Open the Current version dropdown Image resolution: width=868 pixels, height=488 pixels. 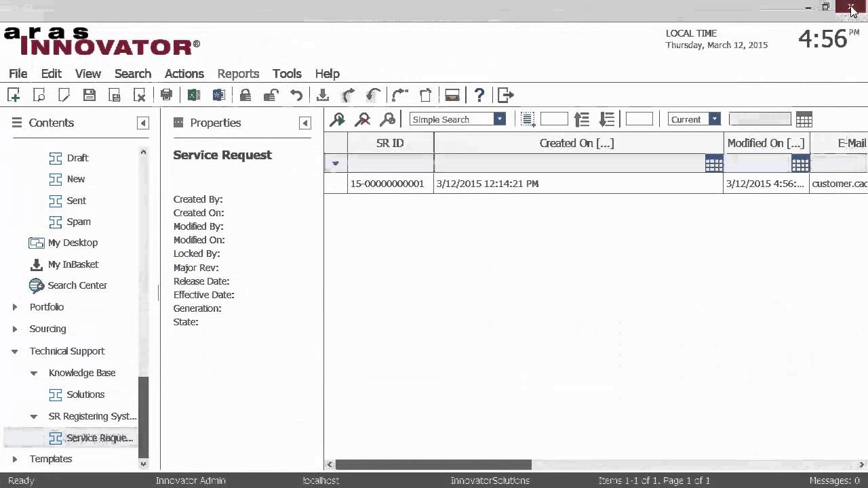coord(714,119)
